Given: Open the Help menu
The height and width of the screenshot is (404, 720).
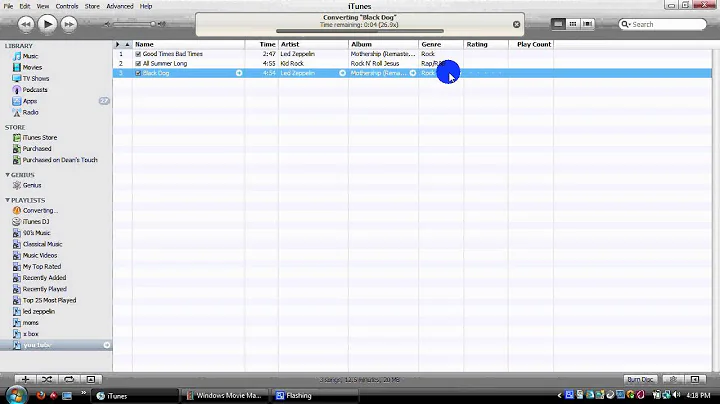Looking at the screenshot, I should pyautogui.click(x=146, y=6).
